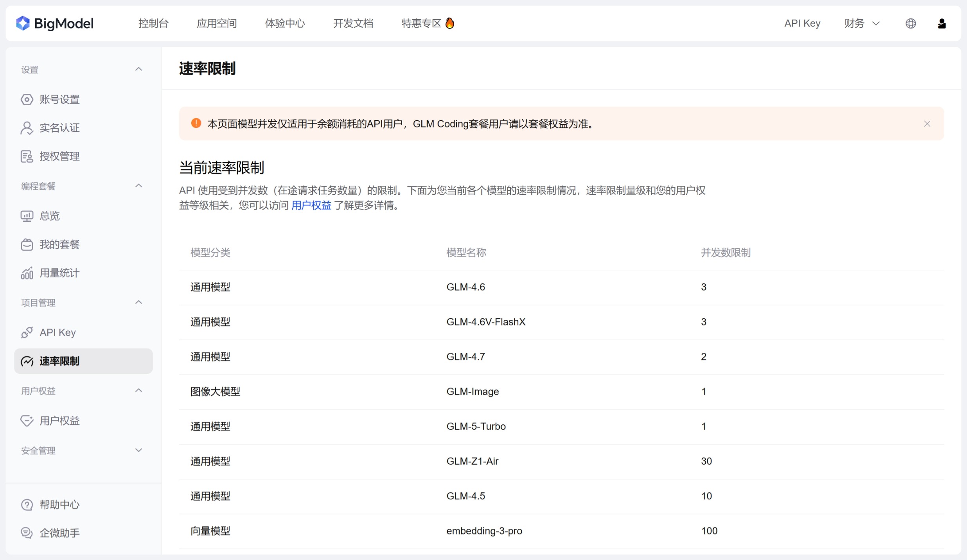Collapse the 编程套餐 section
The image size is (967, 560).
click(x=138, y=185)
